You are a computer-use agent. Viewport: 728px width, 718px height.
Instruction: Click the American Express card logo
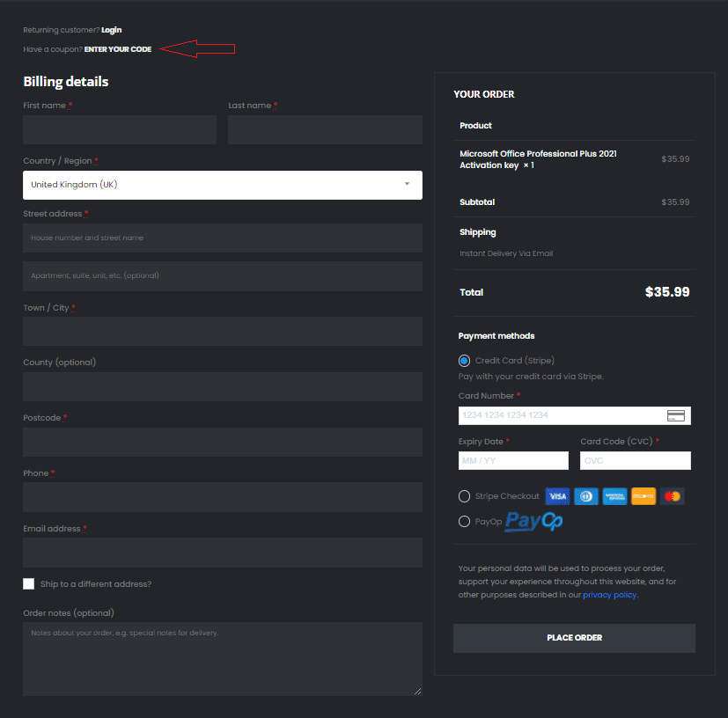click(614, 496)
